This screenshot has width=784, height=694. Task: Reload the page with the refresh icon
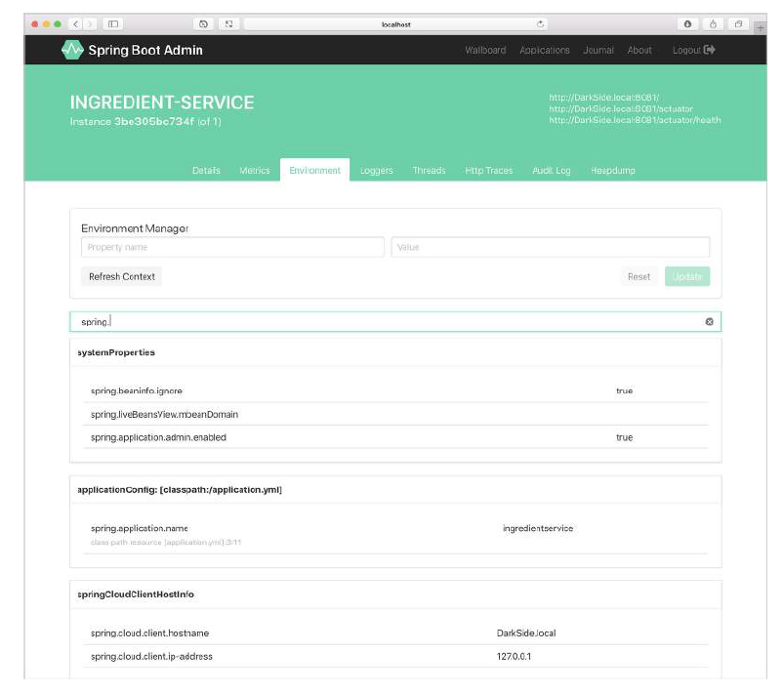click(540, 24)
